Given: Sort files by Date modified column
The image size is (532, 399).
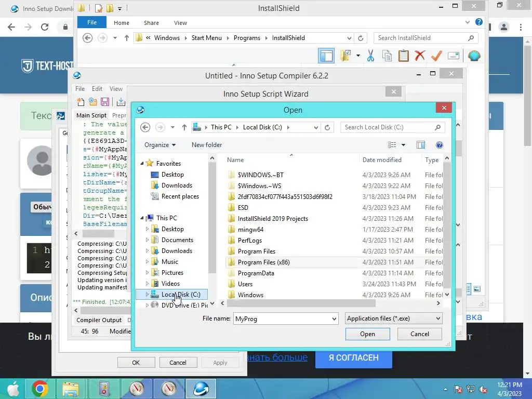Looking at the screenshot, I should (382, 160).
